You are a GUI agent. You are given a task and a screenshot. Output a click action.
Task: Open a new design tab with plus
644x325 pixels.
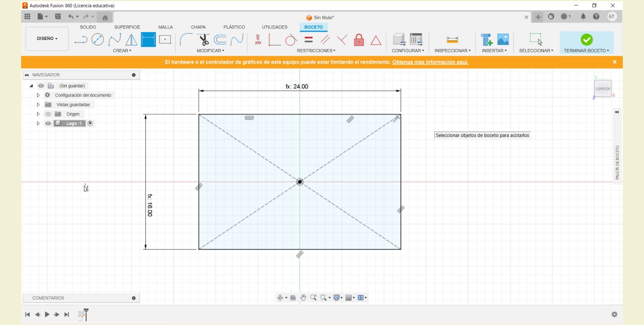[x=538, y=17]
